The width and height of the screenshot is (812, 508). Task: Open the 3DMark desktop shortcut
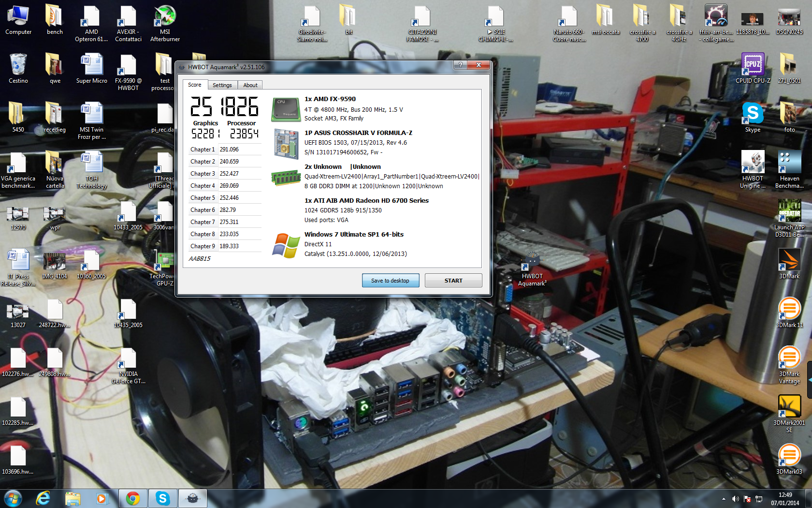pos(789,264)
